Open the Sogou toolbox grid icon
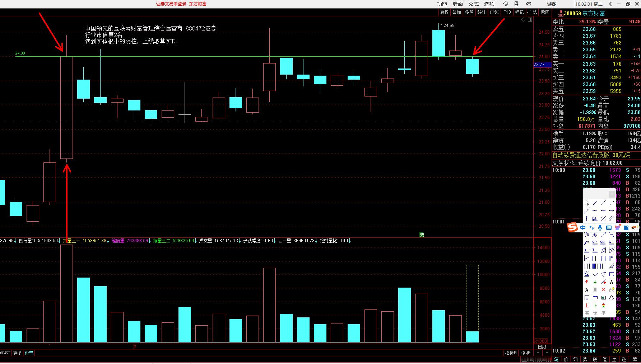The image size is (641, 364). coord(626,228)
